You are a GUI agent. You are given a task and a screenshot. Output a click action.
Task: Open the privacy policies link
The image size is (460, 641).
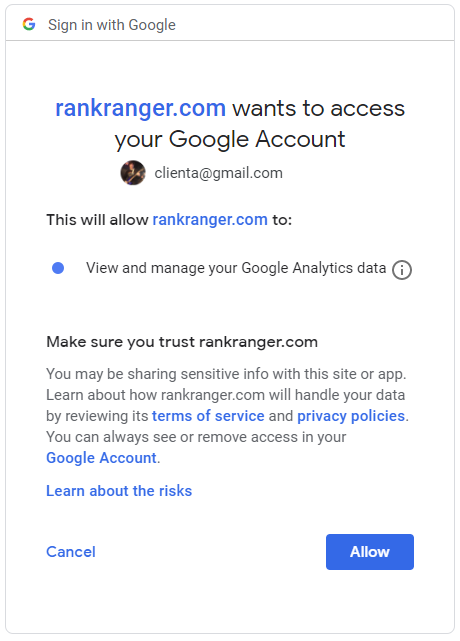tap(351, 416)
